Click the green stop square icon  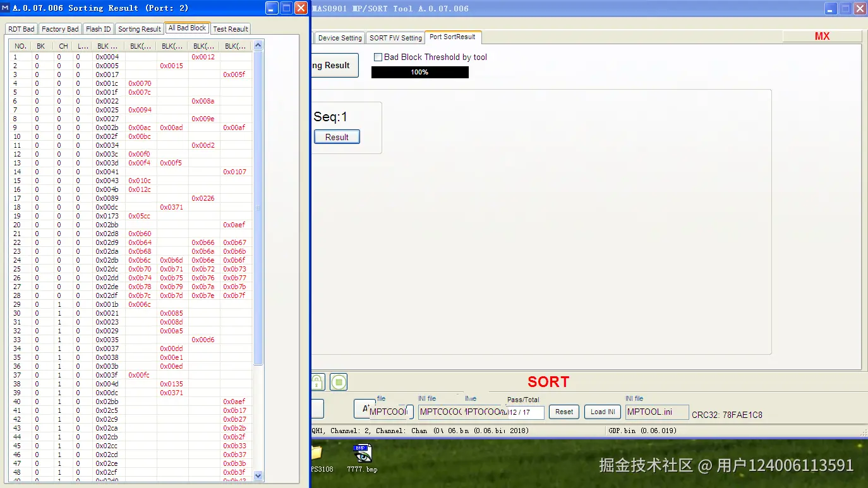(x=338, y=381)
